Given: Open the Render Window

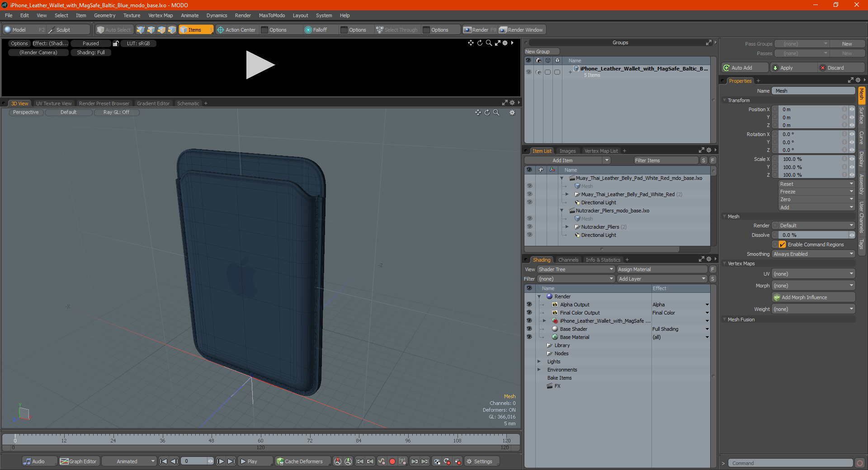Looking at the screenshot, I should [521, 30].
